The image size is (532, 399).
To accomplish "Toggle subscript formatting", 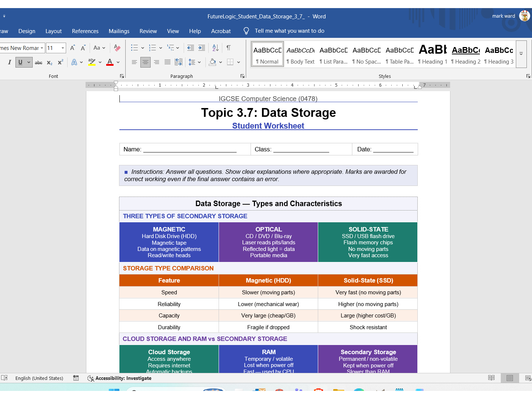I will tap(50, 62).
